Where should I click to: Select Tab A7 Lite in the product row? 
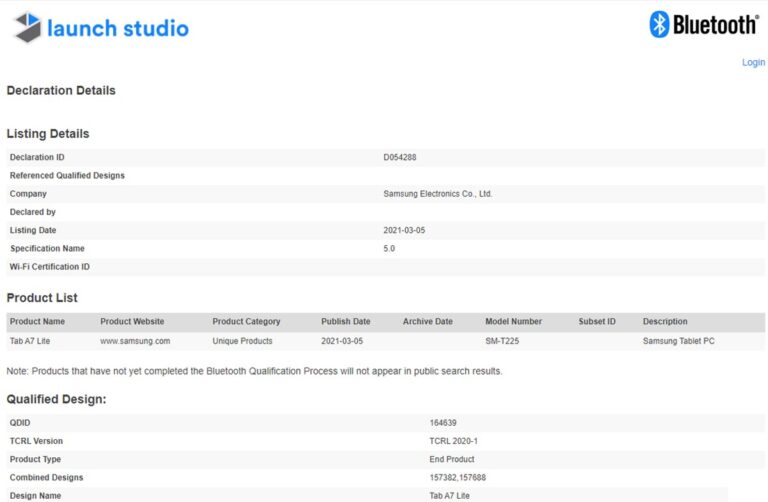(x=30, y=341)
